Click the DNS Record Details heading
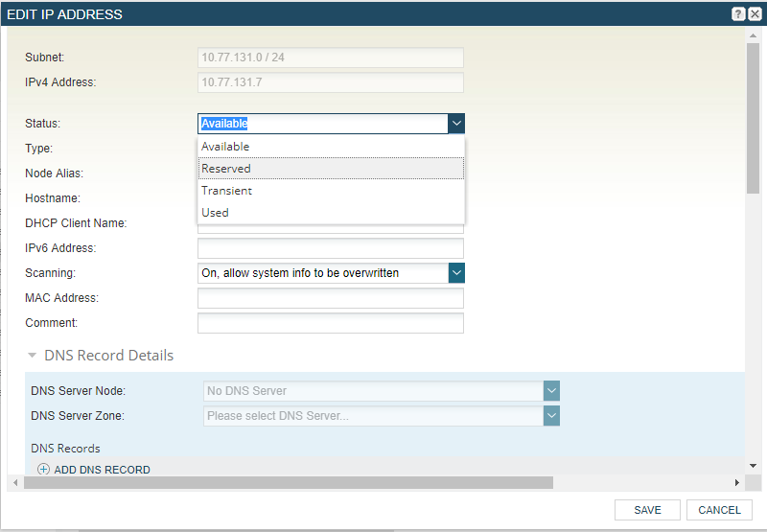This screenshot has width=767, height=532. [x=108, y=356]
